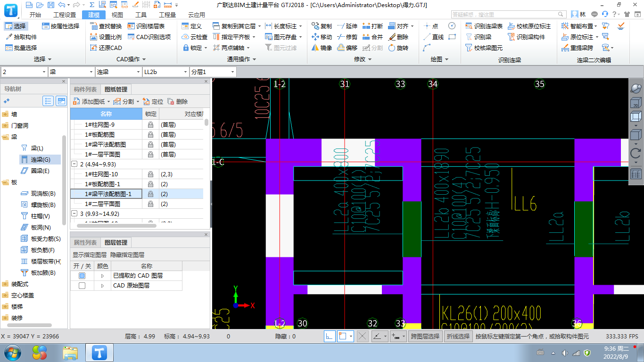Screen dimensions: 644x362
Task: Expand 已提取的 CAD 图层 row arrow
Action: (x=102, y=276)
